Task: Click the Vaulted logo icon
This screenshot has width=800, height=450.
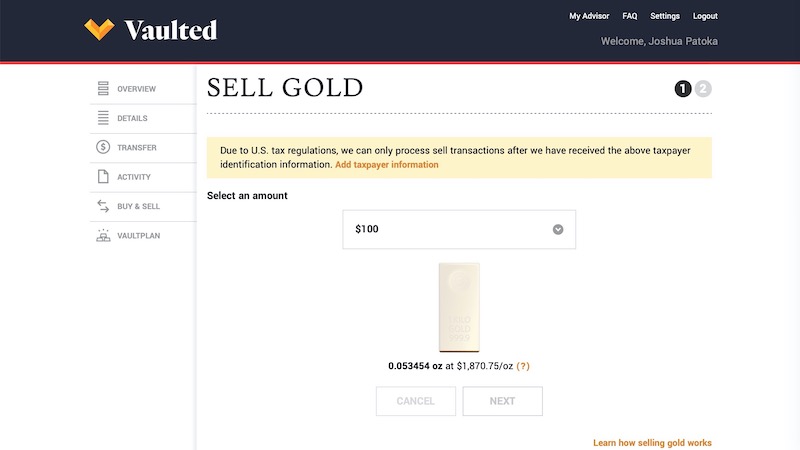Action: click(x=100, y=29)
